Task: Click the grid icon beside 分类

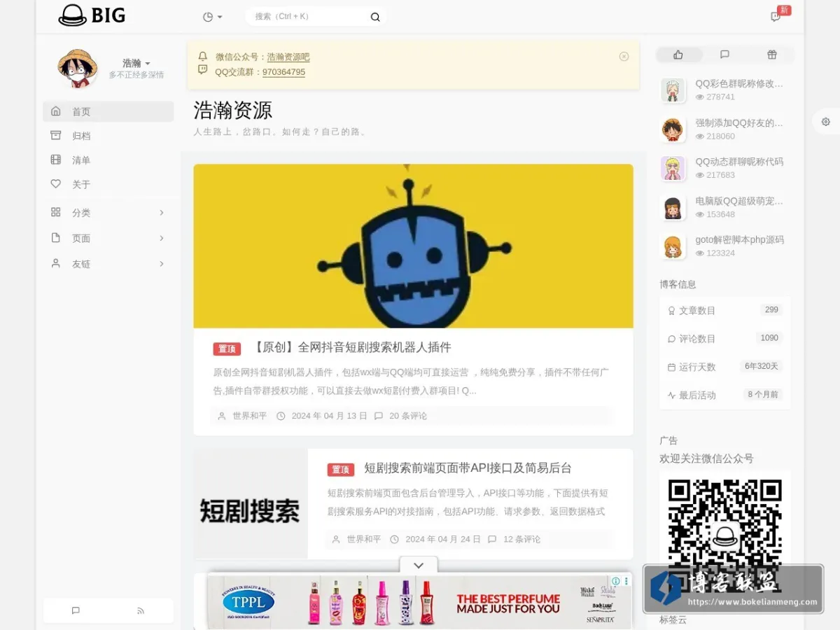Action: 56,212
